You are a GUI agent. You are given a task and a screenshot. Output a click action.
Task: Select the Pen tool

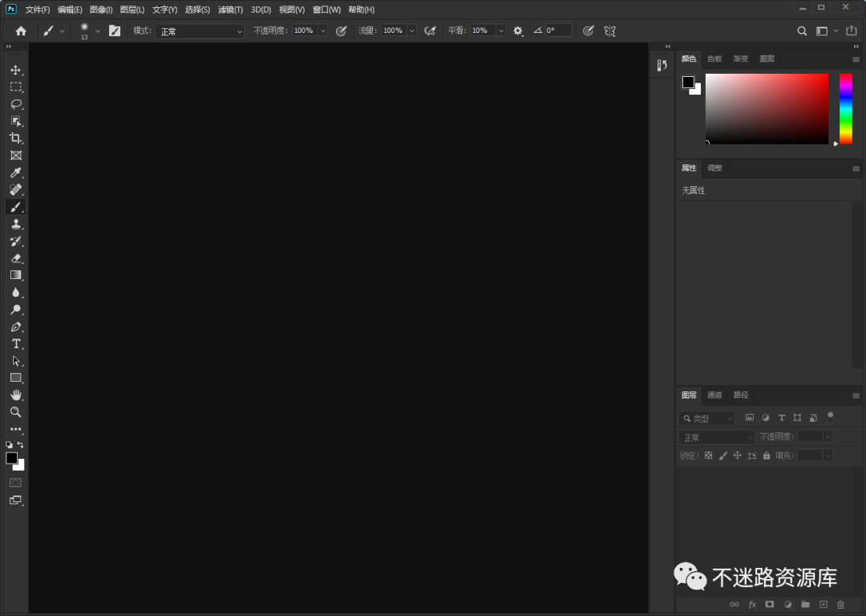[x=15, y=326]
